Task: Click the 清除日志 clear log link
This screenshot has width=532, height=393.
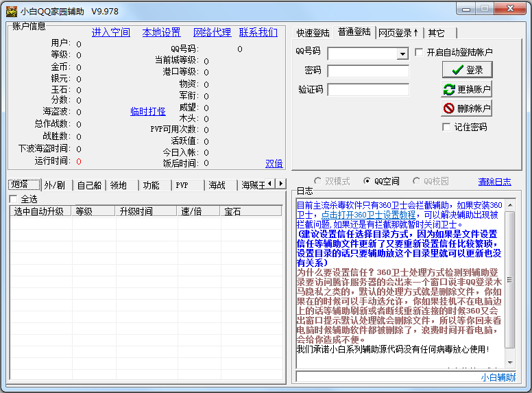Action: (x=494, y=182)
